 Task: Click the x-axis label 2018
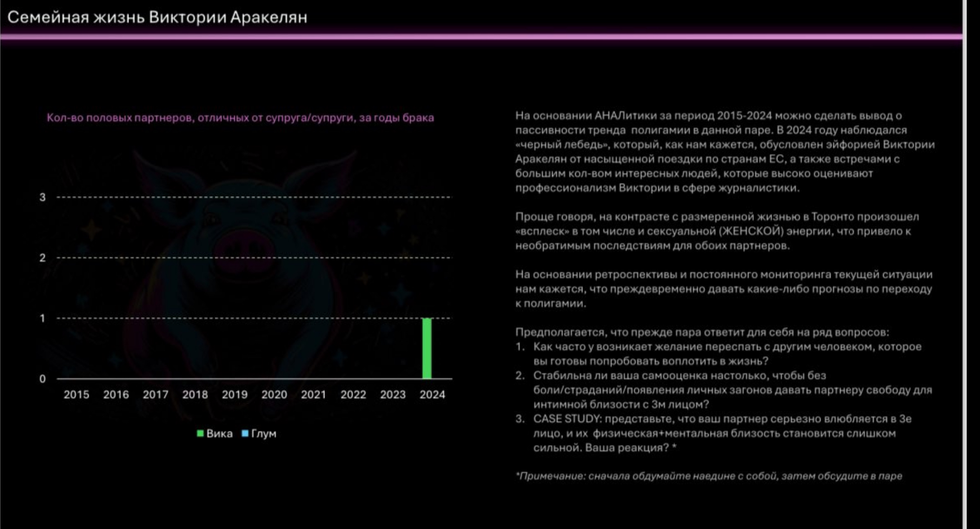[x=195, y=394]
